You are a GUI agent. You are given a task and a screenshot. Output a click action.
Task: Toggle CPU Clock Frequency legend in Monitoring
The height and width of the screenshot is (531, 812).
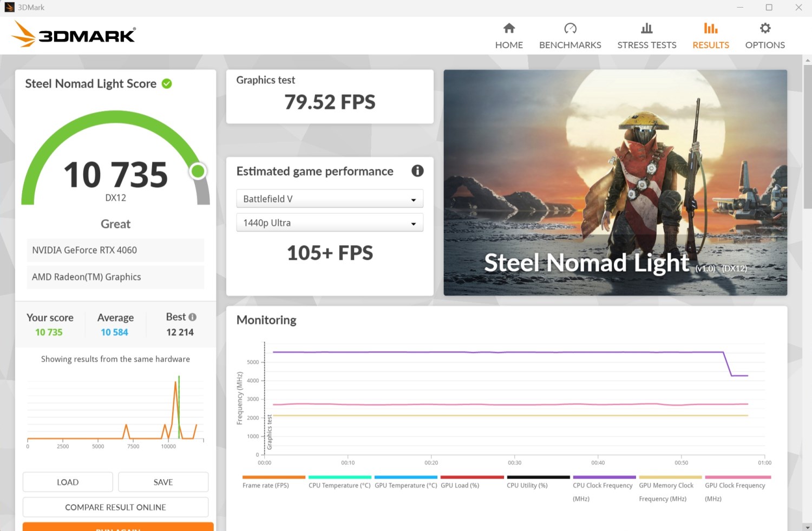click(603, 486)
